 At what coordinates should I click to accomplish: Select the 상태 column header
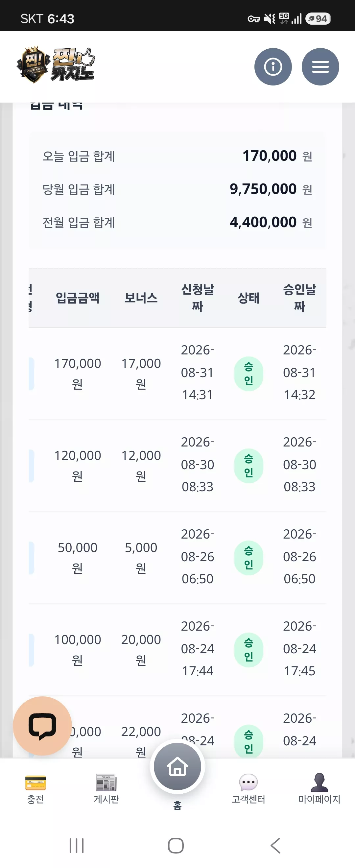point(248,298)
